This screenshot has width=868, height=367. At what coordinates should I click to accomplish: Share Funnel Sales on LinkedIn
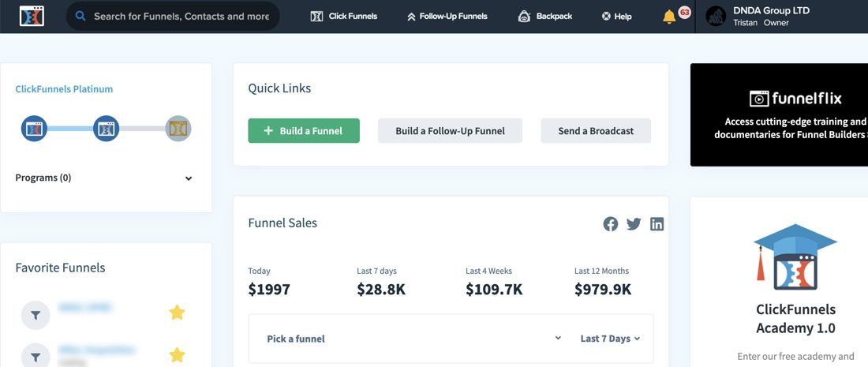[657, 223]
